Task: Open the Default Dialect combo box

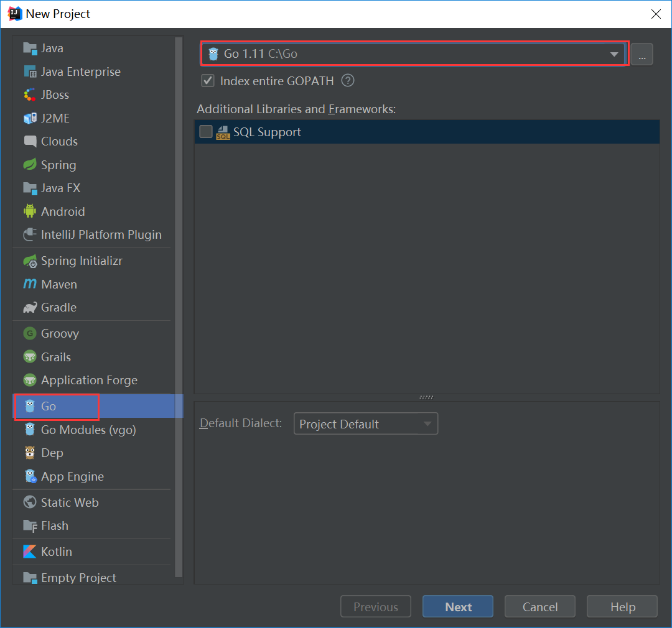Action: pyautogui.click(x=366, y=423)
